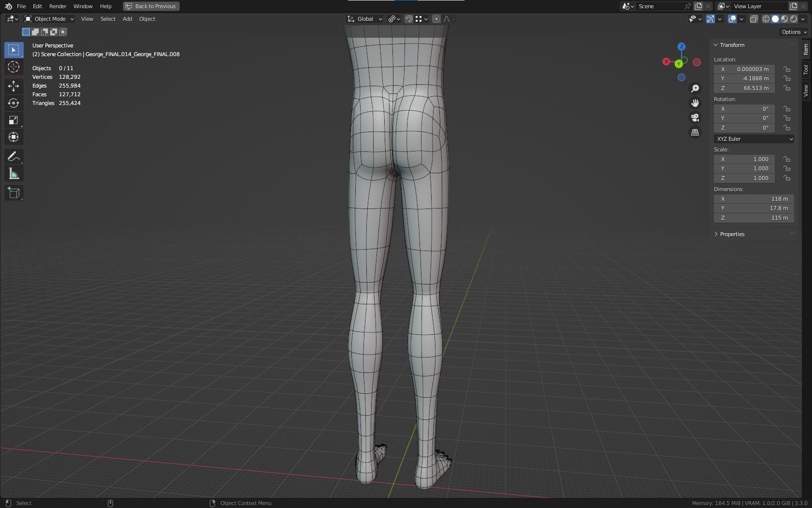The width and height of the screenshot is (812, 508).
Task: Click the Blender logo menu icon
Action: pyautogui.click(x=8, y=6)
